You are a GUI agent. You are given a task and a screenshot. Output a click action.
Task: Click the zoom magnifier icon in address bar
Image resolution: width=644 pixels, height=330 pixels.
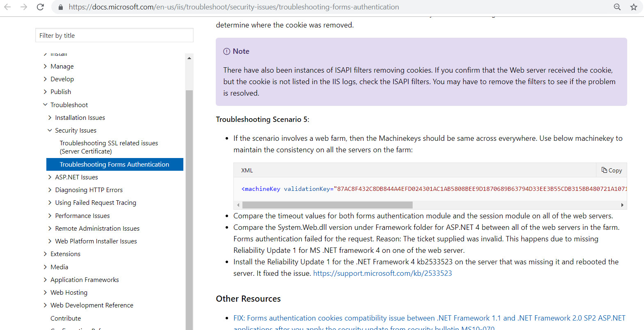pos(617,7)
